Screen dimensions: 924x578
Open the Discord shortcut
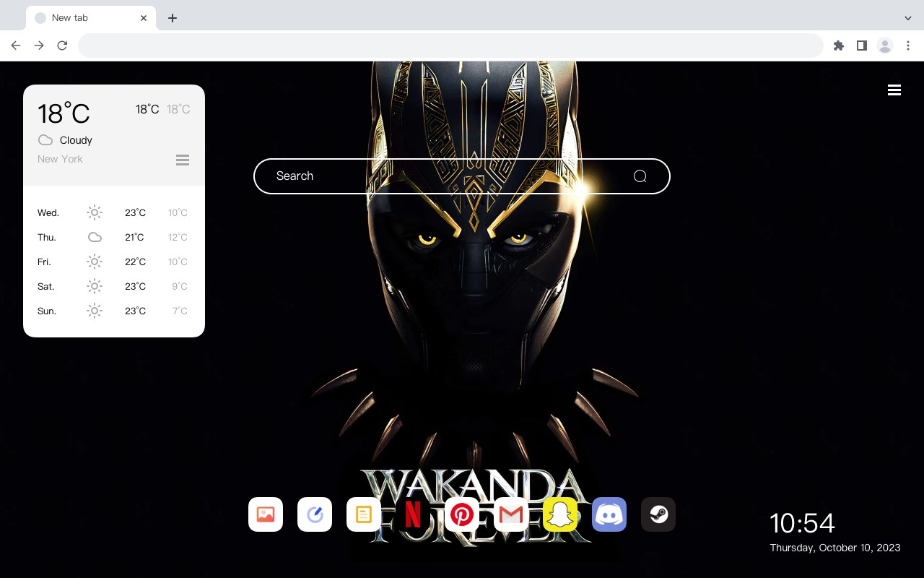click(609, 514)
